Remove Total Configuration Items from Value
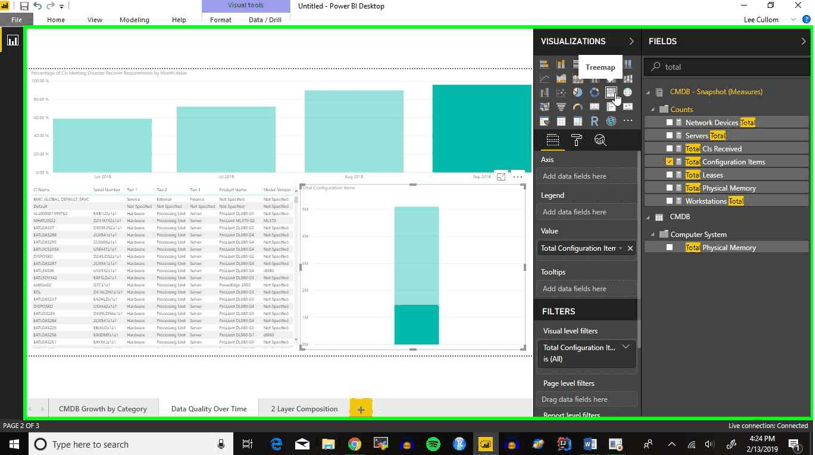Viewport: 815px width, 455px height. pos(630,249)
